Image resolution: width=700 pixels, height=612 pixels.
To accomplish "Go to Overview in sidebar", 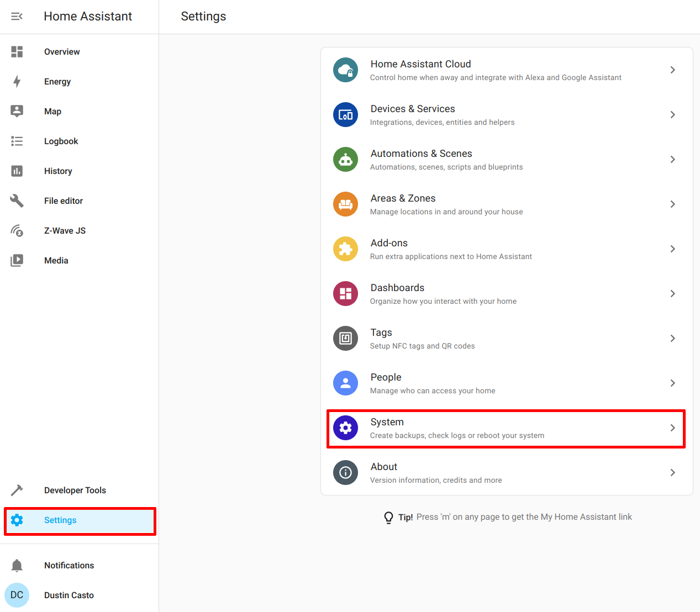I will [x=62, y=52].
